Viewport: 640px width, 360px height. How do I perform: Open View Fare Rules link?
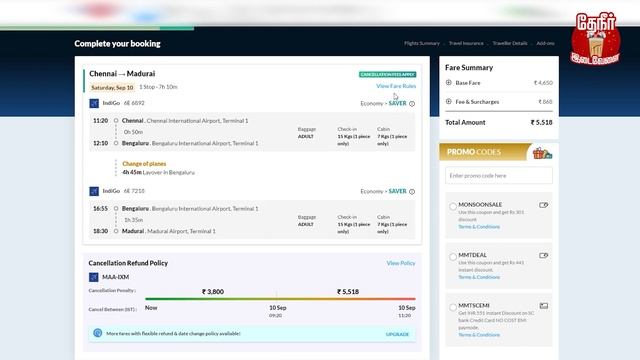coord(396,86)
